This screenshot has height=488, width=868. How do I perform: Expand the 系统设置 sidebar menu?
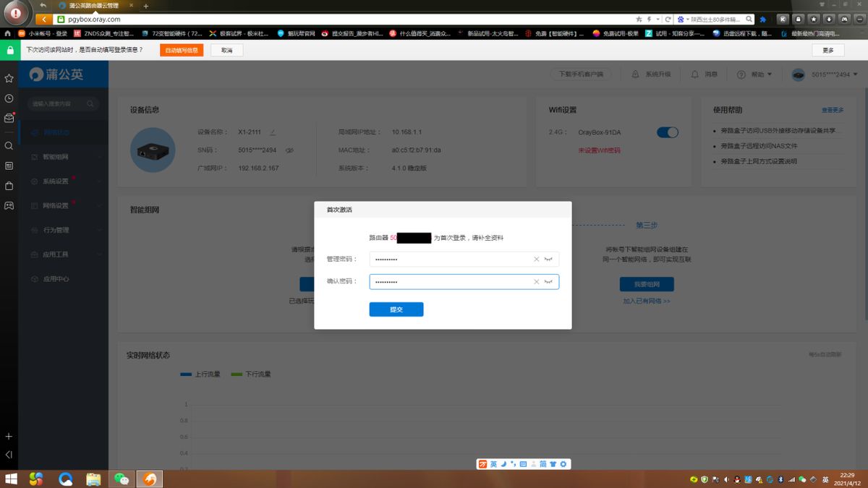64,181
